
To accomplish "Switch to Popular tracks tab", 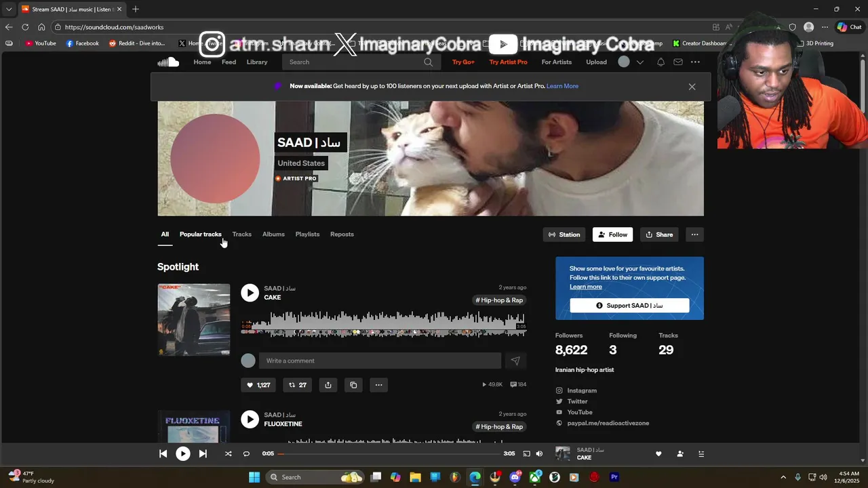I will coord(200,235).
